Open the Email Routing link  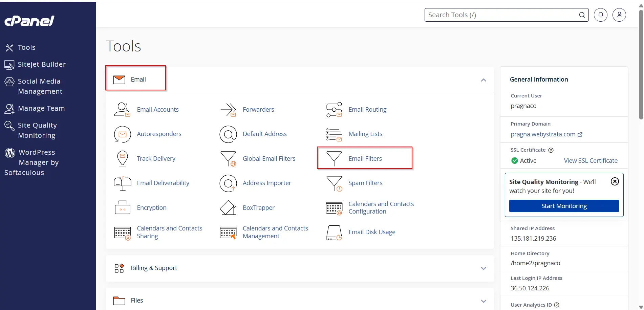click(x=367, y=110)
